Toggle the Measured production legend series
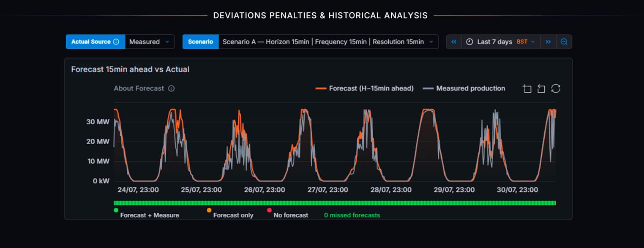Viewport: 644px width, 248px height. (x=464, y=88)
